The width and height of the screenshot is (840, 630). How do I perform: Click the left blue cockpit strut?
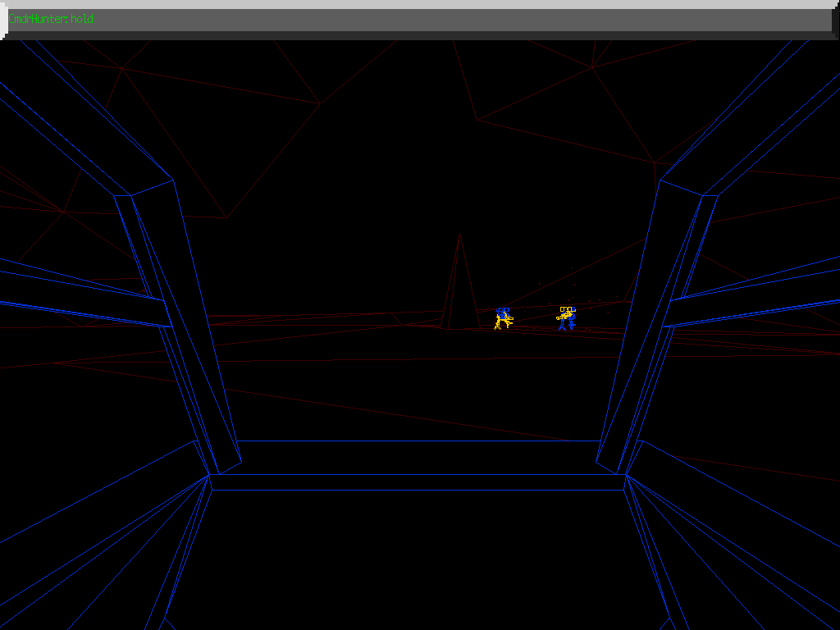click(176, 328)
